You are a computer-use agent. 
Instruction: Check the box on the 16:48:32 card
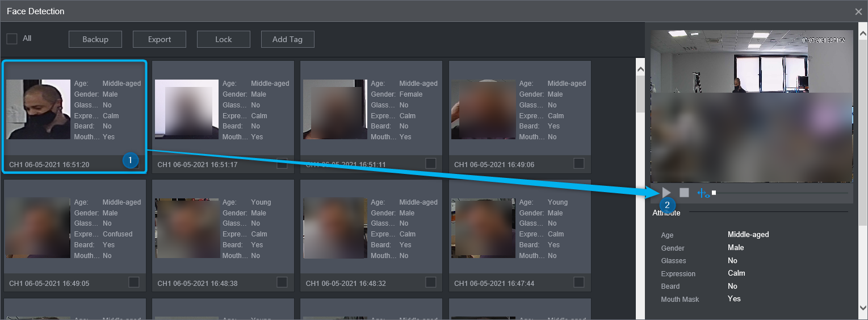click(x=431, y=282)
